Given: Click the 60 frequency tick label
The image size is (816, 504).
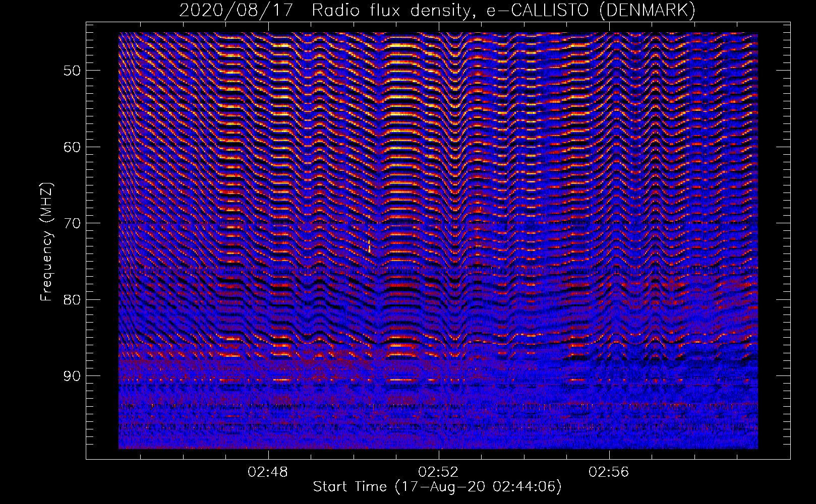Looking at the screenshot, I should tap(72, 147).
